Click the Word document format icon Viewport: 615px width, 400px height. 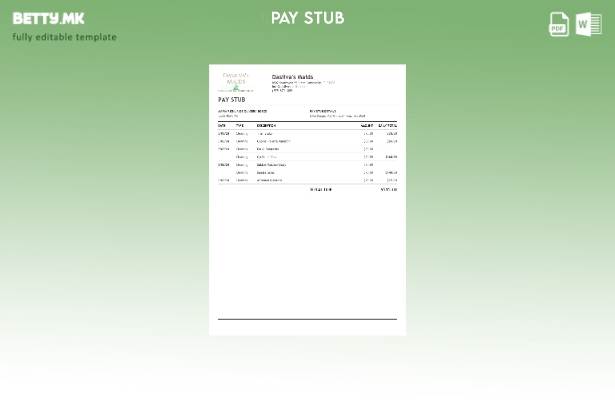[x=589, y=24]
